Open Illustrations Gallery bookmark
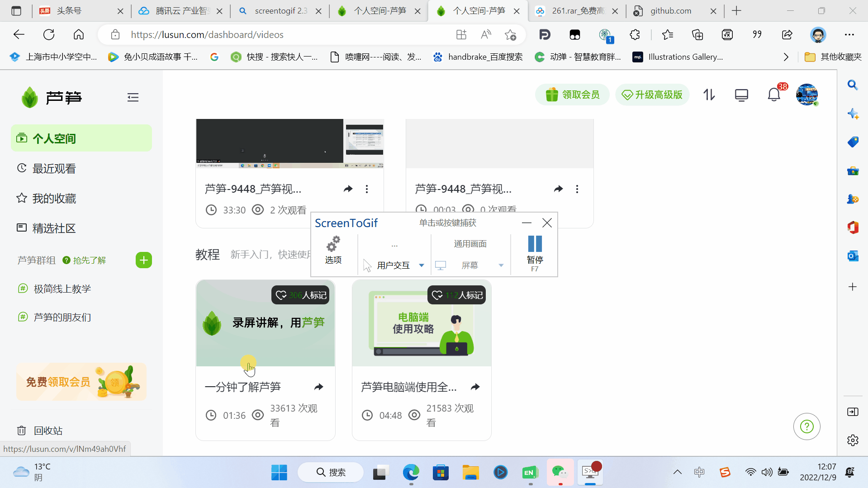The image size is (868, 488). 678,57
